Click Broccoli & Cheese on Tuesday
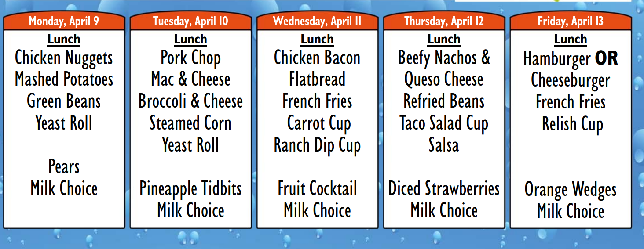 click(x=190, y=101)
